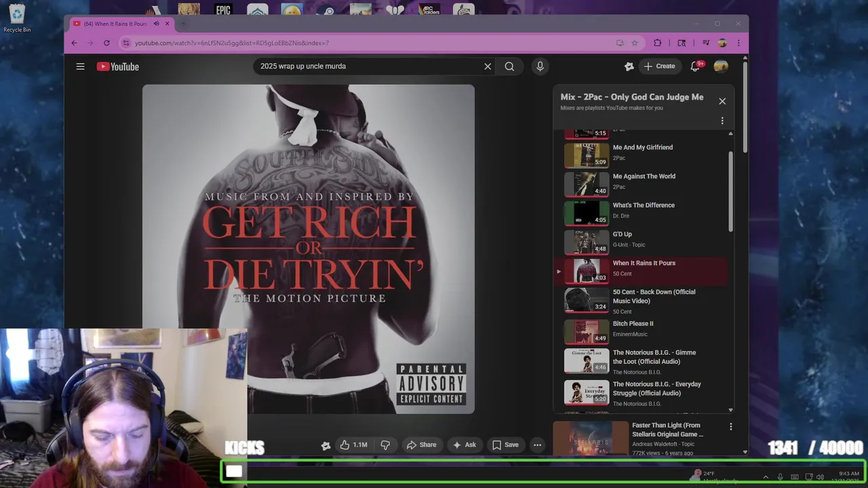
Task: Click the Create button
Action: [x=659, y=66]
